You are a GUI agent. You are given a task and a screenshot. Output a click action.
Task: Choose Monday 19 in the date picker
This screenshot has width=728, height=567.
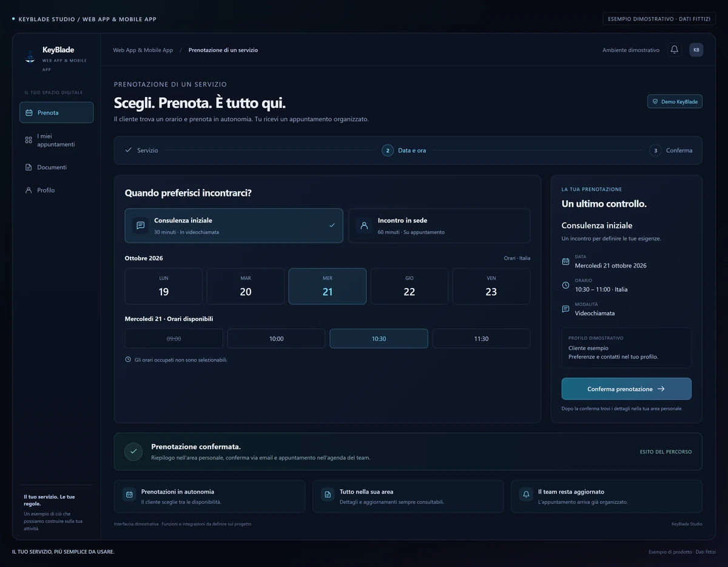click(x=164, y=286)
